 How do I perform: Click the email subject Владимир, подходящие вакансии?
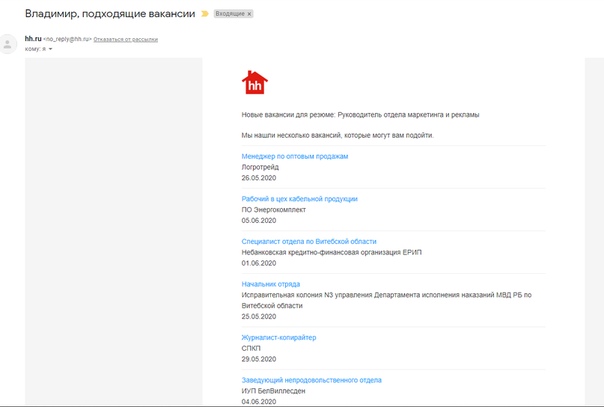tap(110, 13)
